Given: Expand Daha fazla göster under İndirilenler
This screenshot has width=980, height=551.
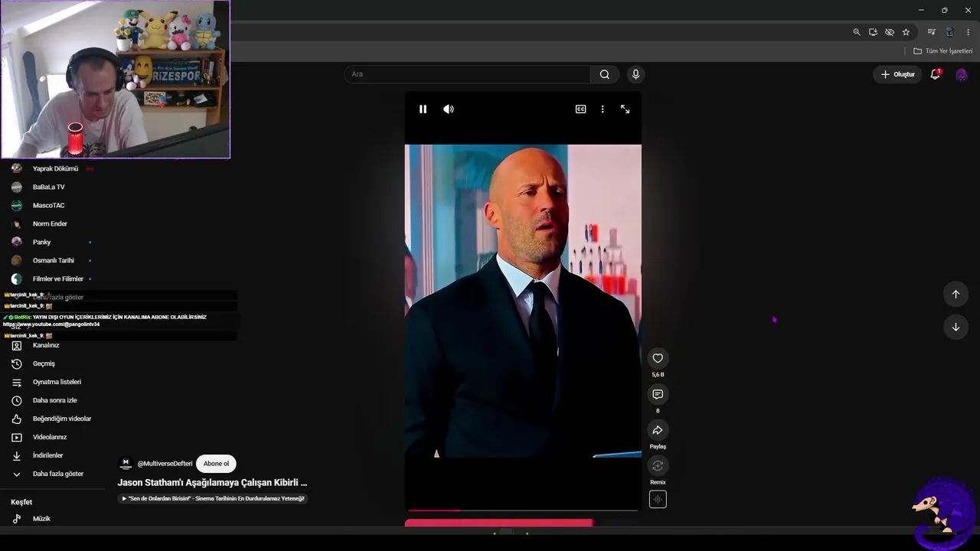Looking at the screenshot, I should (57, 474).
